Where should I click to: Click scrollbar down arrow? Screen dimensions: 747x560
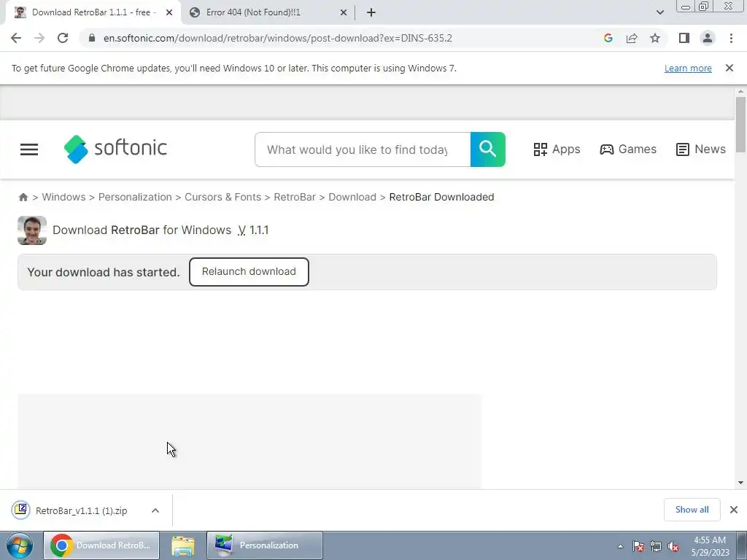pyautogui.click(x=740, y=483)
